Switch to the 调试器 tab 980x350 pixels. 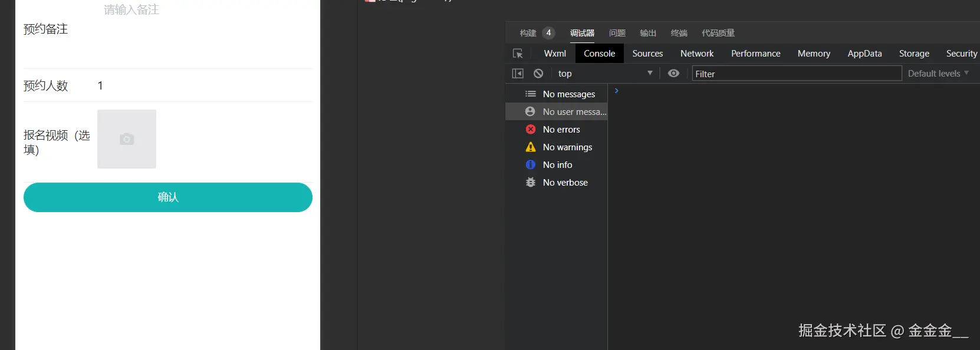[582, 33]
